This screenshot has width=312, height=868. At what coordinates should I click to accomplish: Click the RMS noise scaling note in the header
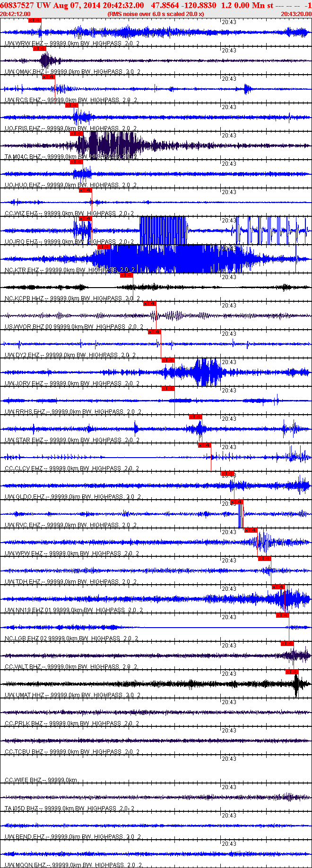click(156, 14)
